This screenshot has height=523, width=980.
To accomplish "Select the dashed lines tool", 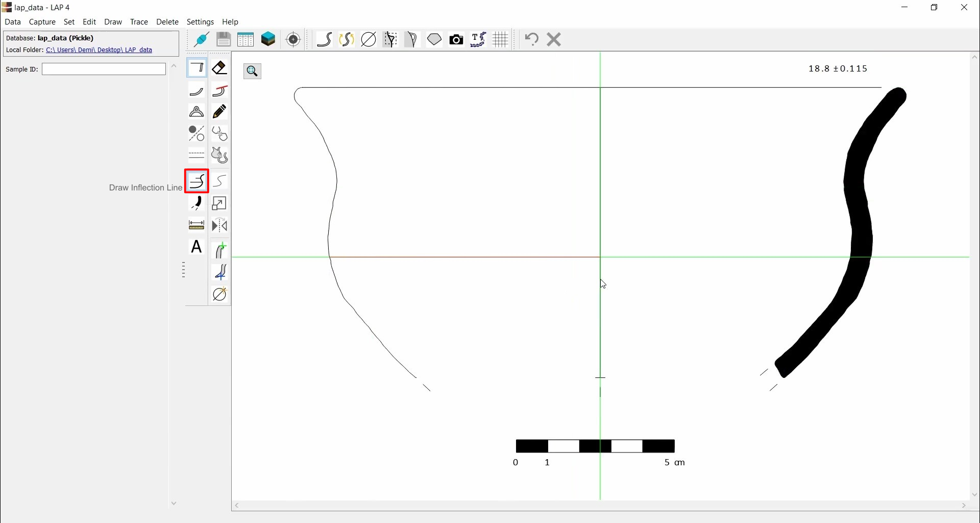I will click(197, 155).
